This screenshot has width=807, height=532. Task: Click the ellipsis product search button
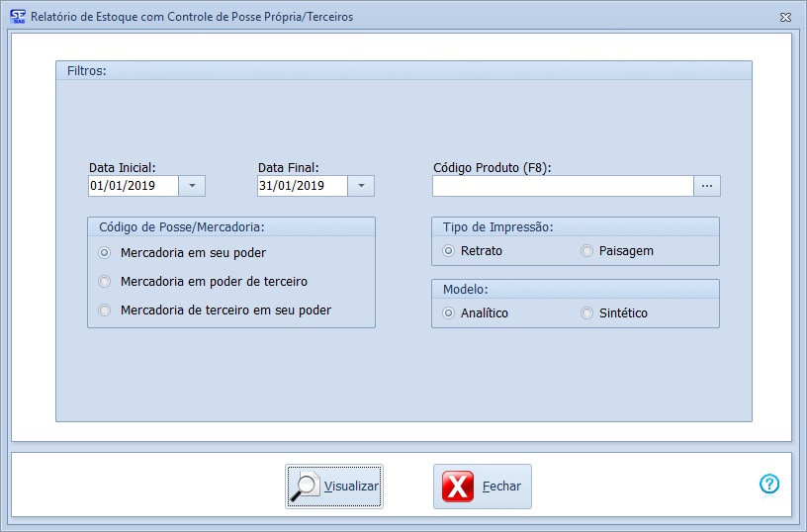pyautogui.click(x=707, y=186)
